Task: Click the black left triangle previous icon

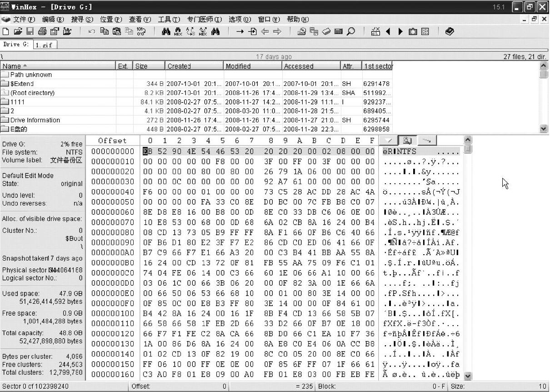Action: [x=388, y=32]
